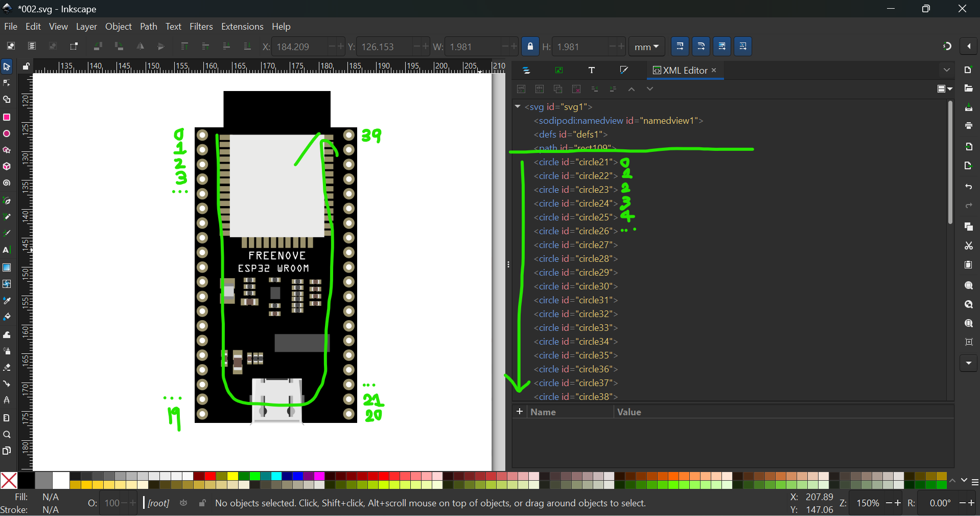Select the Text tool
The width and height of the screenshot is (980, 516).
point(7,251)
